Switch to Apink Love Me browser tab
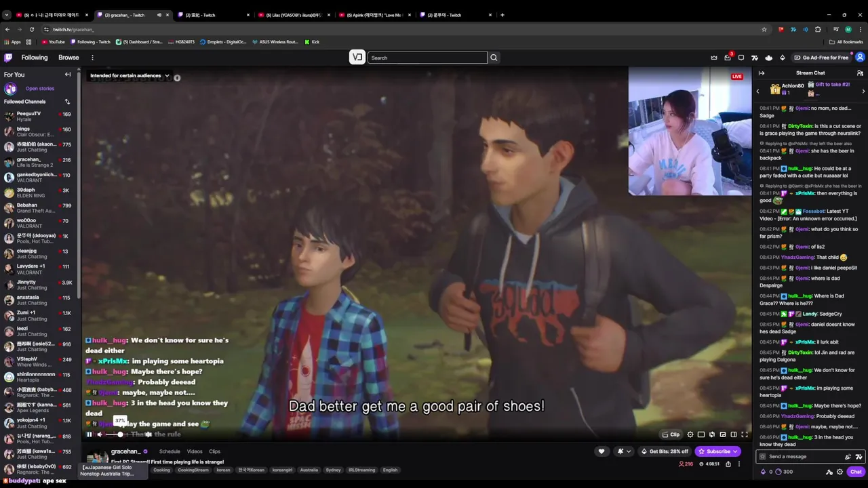868x488 pixels. 374,15
